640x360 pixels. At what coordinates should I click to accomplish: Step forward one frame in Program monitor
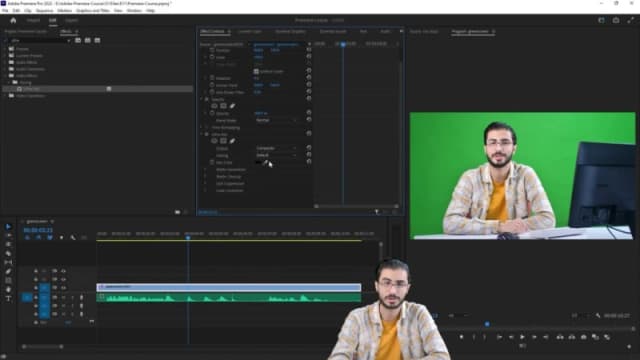[534, 337]
